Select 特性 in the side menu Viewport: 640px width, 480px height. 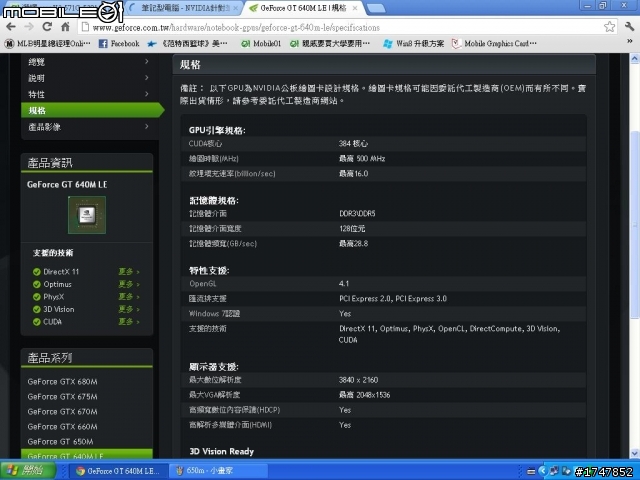click(x=88, y=94)
